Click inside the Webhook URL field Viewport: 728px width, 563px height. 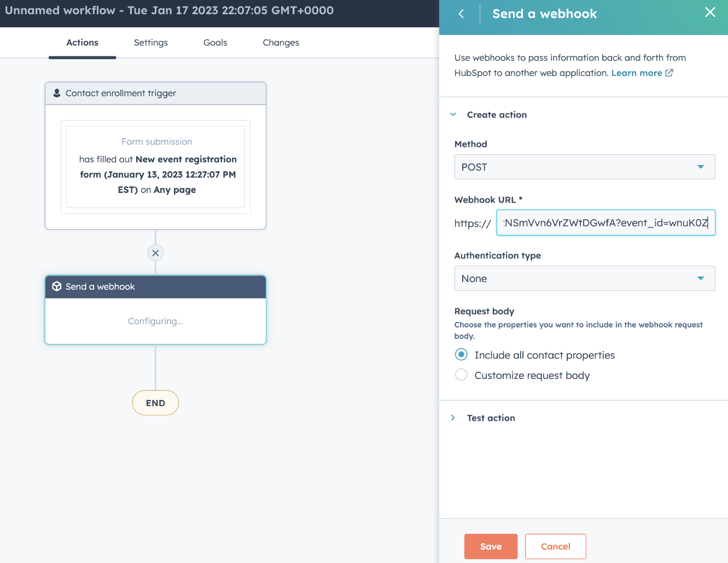click(x=605, y=222)
